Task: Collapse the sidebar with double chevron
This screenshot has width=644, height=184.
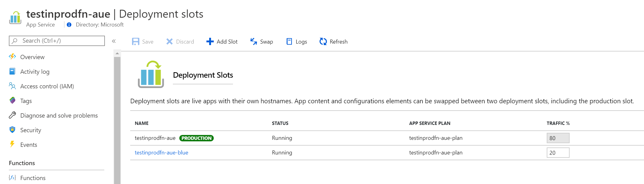Action: [x=114, y=41]
